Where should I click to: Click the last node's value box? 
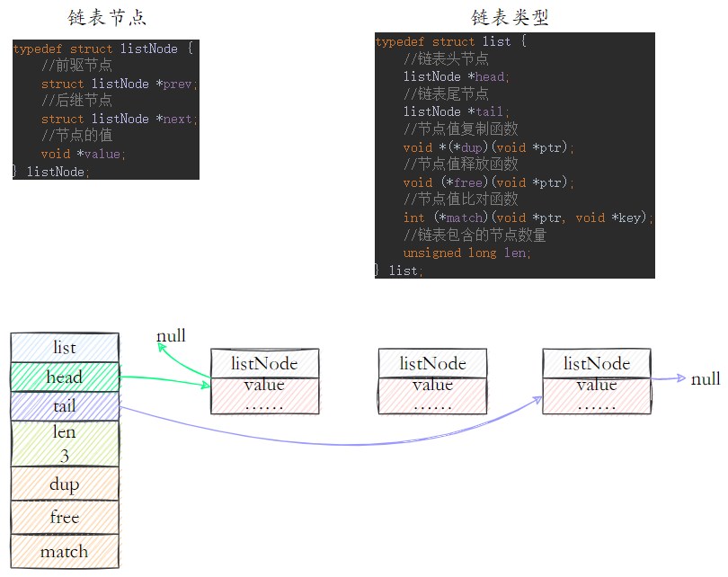point(597,396)
